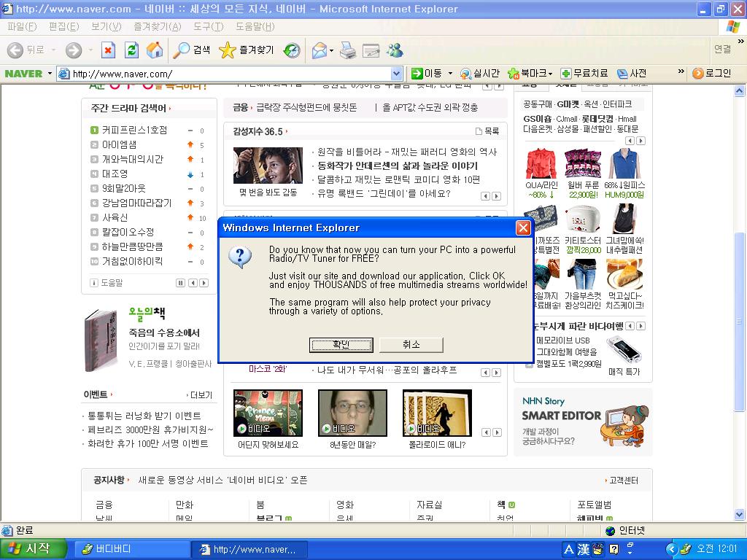Click the NHN Story SMART EDITOR banner
The image size is (747, 560).
click(584, 421)
